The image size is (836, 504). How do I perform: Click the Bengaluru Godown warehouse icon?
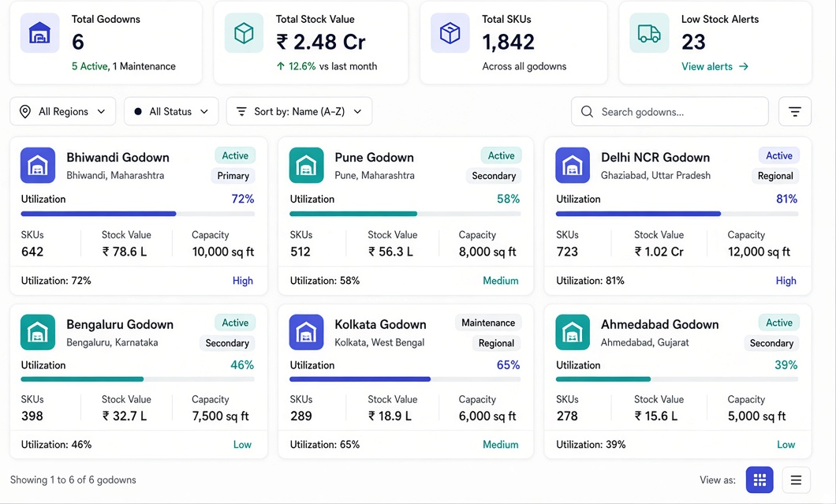coord(38,332)
